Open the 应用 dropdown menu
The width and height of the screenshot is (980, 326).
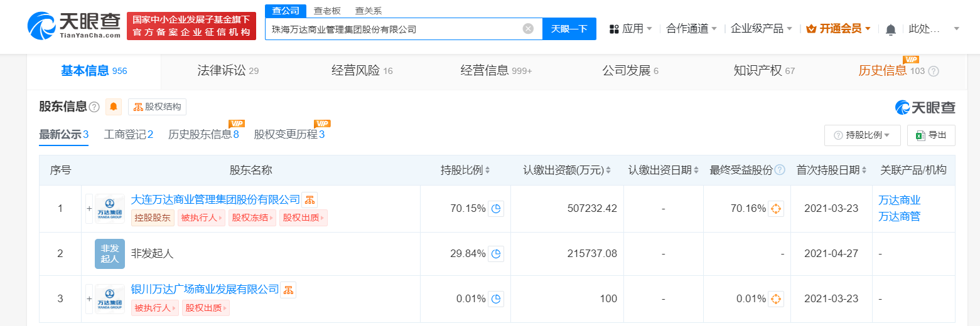point(630,29)
